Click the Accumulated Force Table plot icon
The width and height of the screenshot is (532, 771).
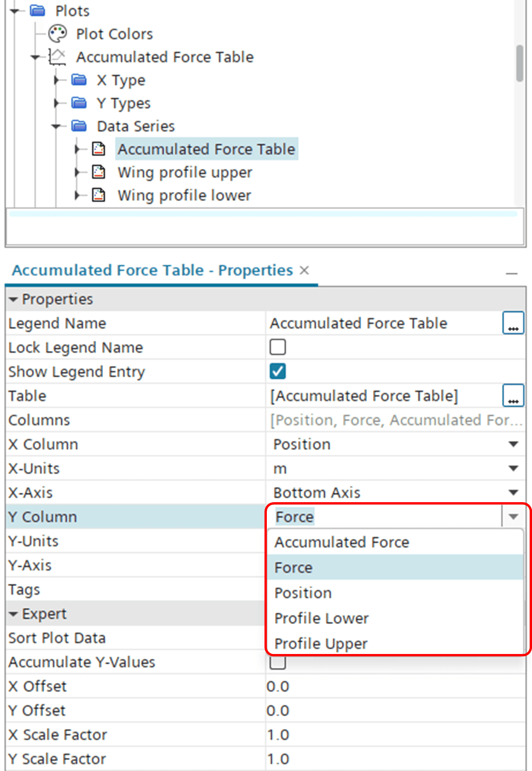coord(57,57)
